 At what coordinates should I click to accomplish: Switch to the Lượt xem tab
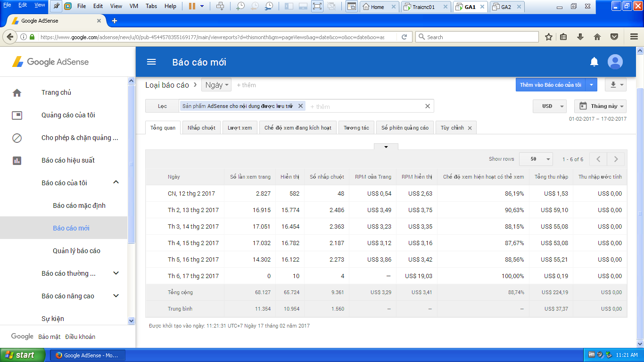(x=239, y=128)
